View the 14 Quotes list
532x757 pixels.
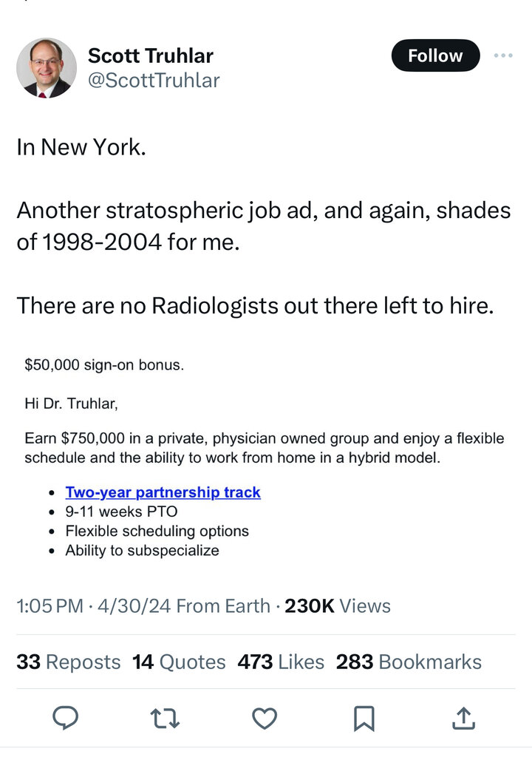[179, 662]
